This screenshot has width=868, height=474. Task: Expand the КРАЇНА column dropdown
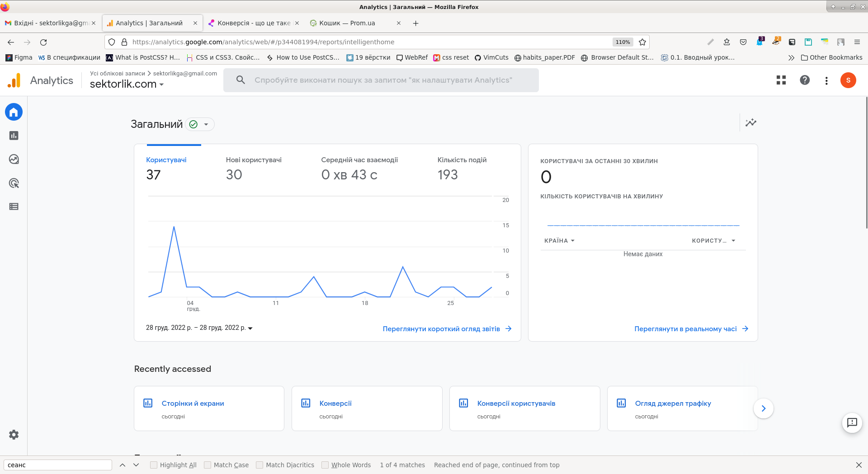[x=560, y=241]
